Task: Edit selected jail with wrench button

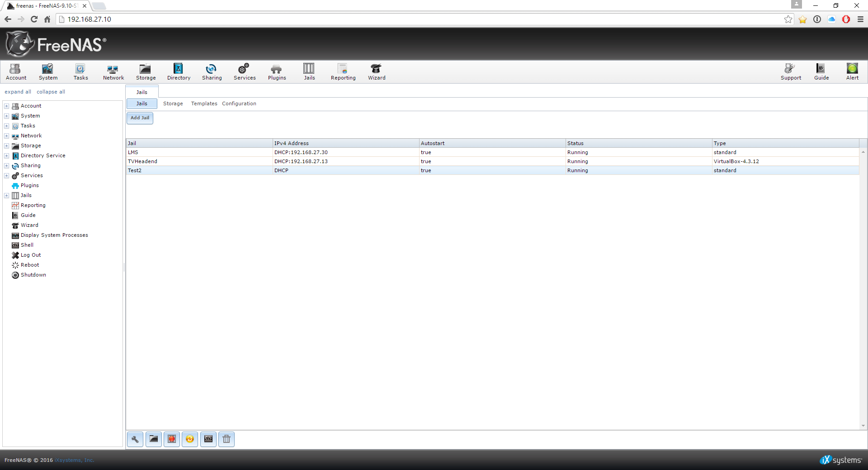Action: tap(135, 439)
